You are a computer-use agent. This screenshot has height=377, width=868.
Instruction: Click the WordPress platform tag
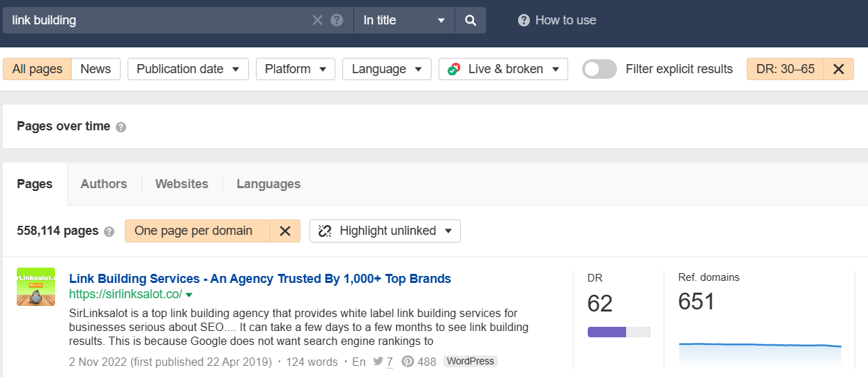(x=471, y=362)
